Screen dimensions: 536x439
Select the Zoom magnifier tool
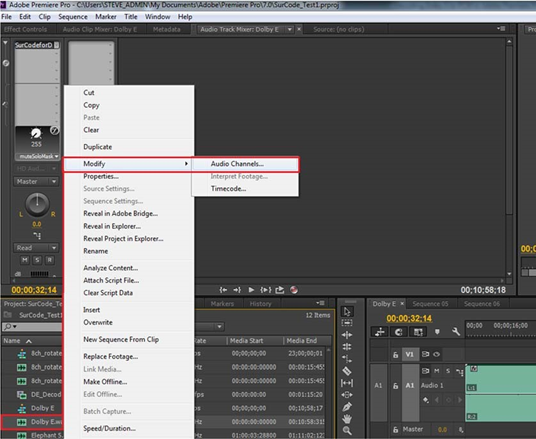347,430
